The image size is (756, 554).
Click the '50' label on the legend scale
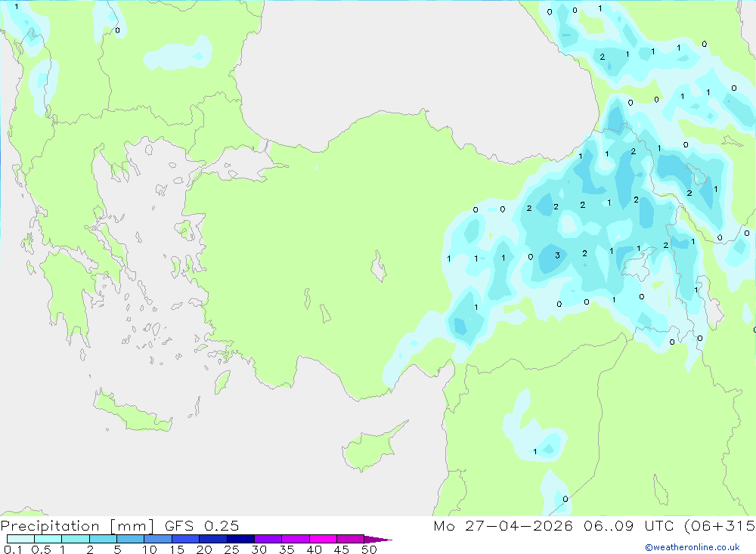[369, 549]
